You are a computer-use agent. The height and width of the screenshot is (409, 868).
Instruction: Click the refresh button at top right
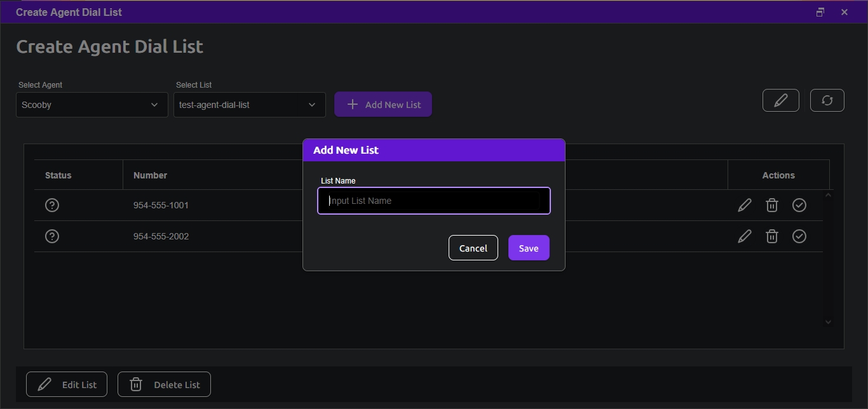(827, 100)
